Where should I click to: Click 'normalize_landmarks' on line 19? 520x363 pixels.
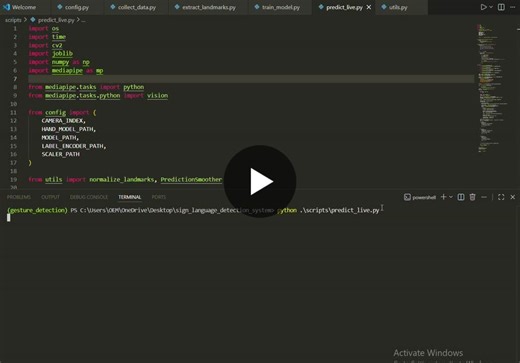[122, 180]
